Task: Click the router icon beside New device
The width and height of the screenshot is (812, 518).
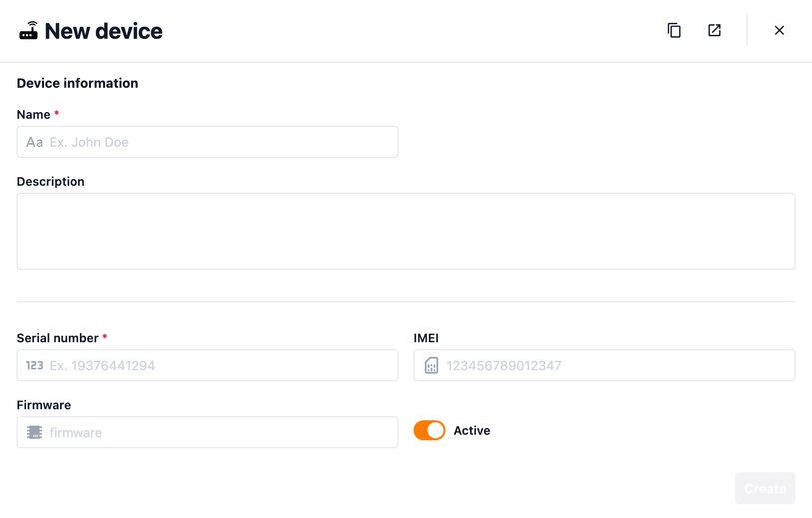Action: (28, 31)
